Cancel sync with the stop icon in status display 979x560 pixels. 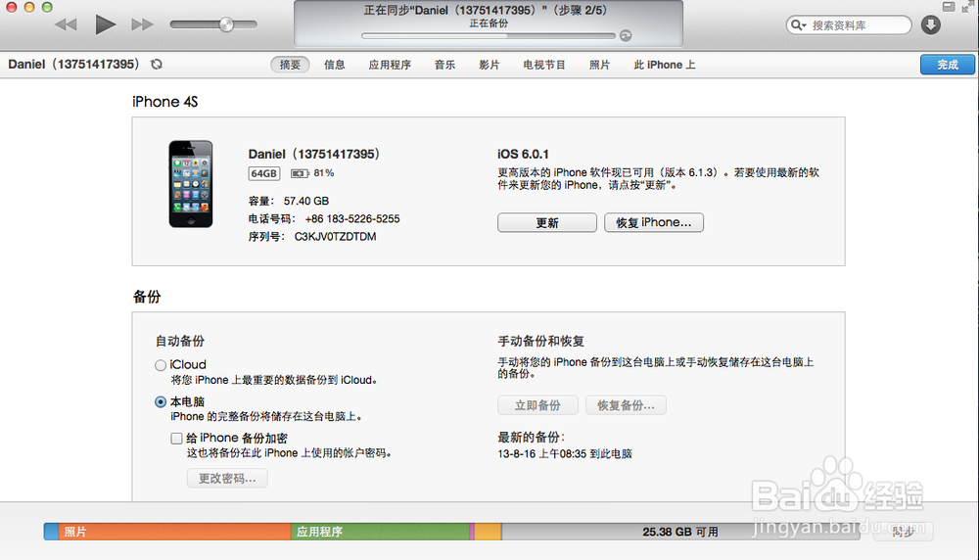point(626,36)
